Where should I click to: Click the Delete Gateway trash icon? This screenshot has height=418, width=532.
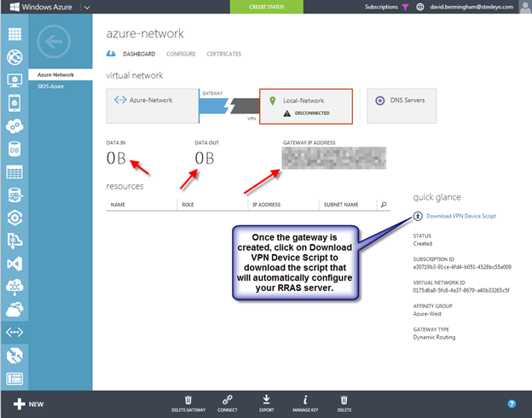pyautogui.click(x=188, y=398)
